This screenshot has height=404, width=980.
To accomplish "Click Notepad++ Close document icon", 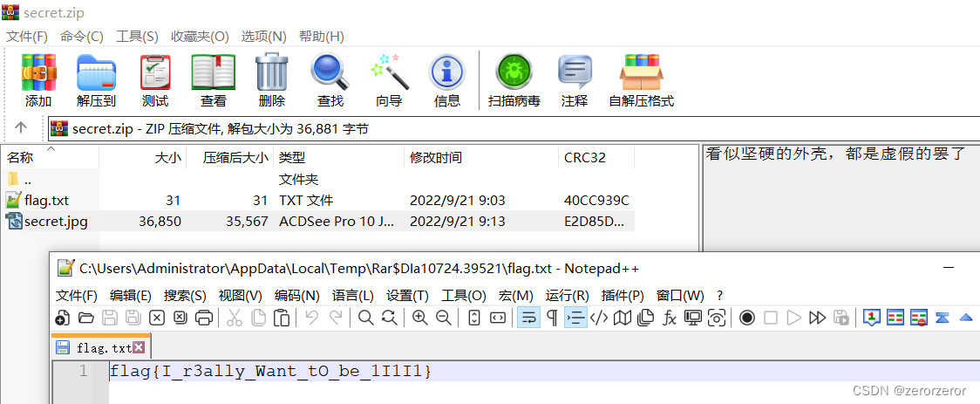I will coord(156,318).
